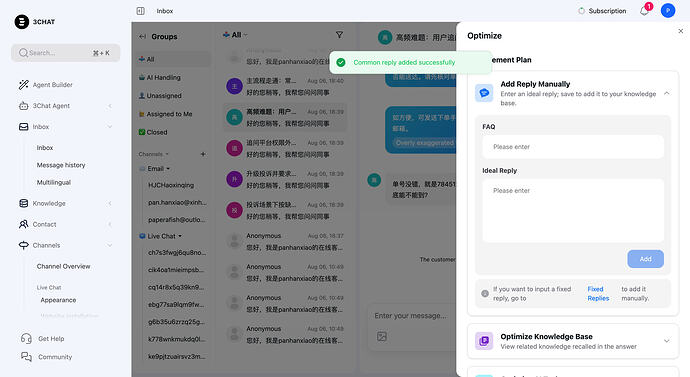Select the ch7s3fwgj6qu8no... live chat channel
This screenshot has width=690, height=377.
(177, 253)
